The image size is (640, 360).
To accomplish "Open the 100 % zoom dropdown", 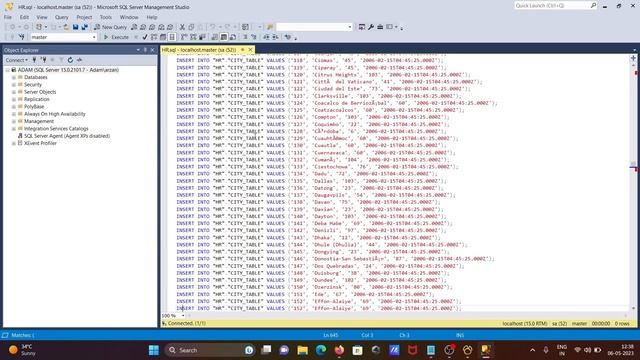I will [x=183, y=316].
